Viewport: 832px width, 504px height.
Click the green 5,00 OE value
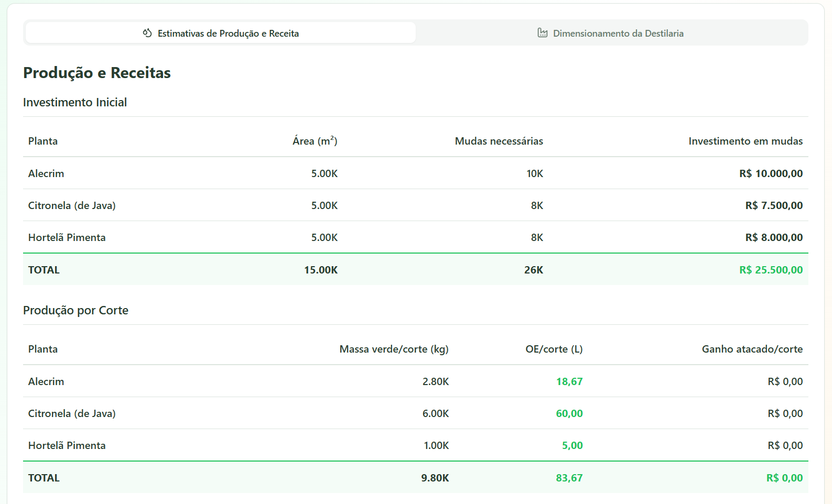[x=572, y=445]
